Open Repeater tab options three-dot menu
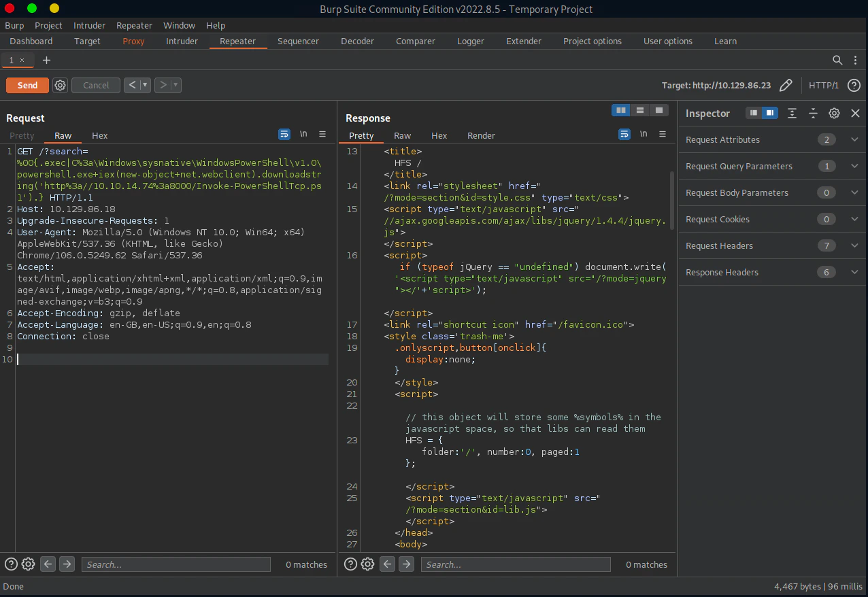The image size is (868, 597). [x=855, y=60]
